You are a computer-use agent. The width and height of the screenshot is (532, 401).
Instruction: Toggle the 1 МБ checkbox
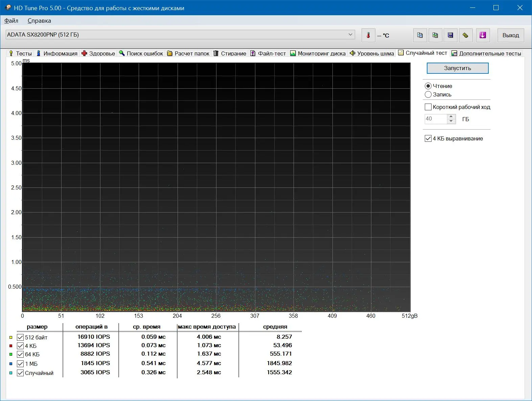click(x=20, y=364)
